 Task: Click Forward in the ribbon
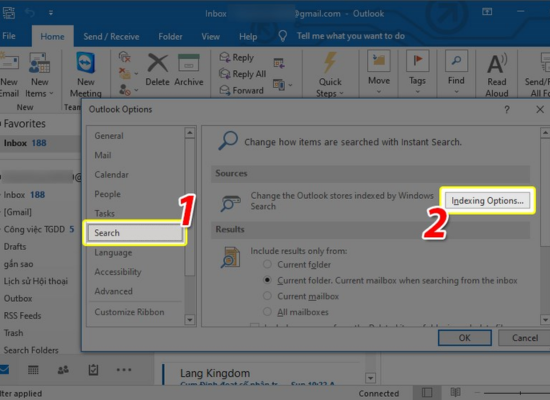241,90
